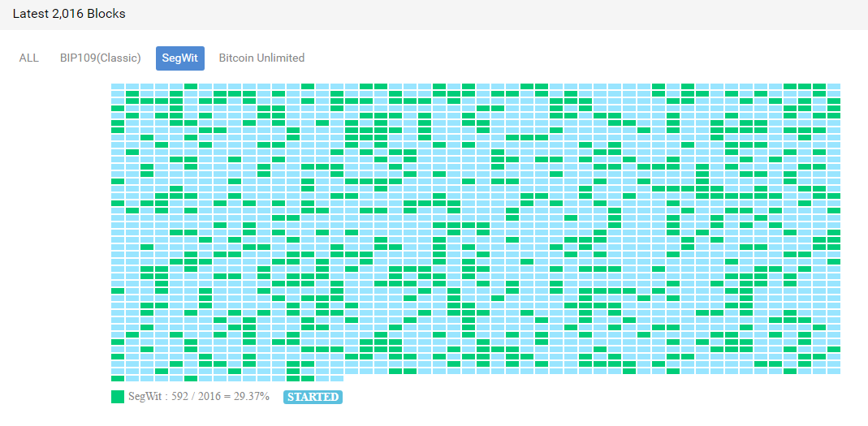Switch to the ALL tab

click(28, 58)
